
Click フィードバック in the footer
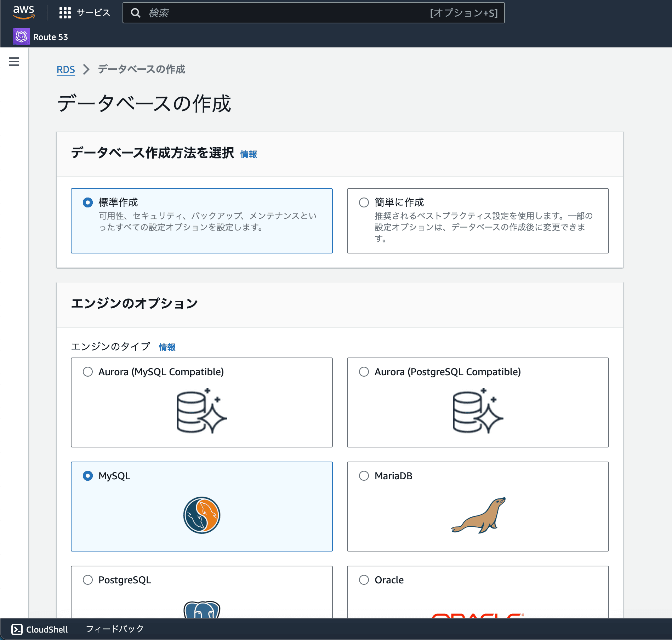[x=115, y=629]
